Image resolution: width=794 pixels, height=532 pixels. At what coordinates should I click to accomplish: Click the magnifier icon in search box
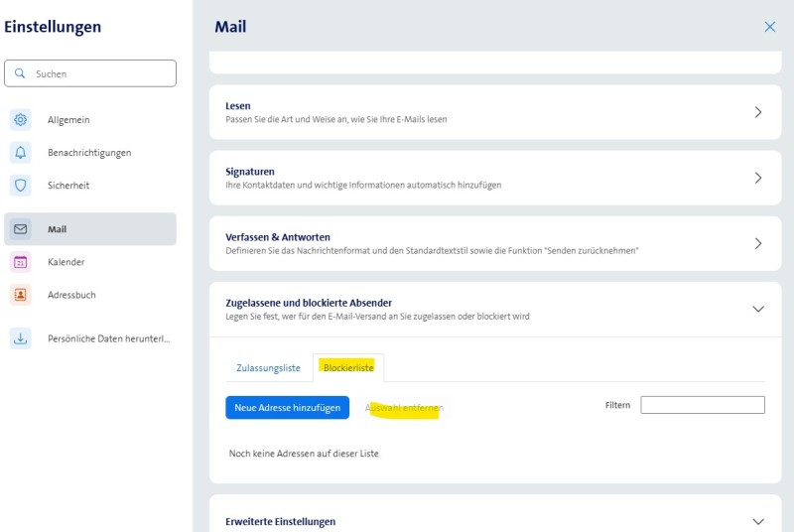point(21,73)
